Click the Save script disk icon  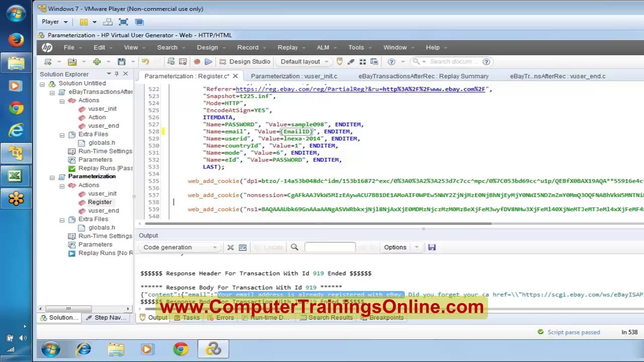(x=121, y=61)
